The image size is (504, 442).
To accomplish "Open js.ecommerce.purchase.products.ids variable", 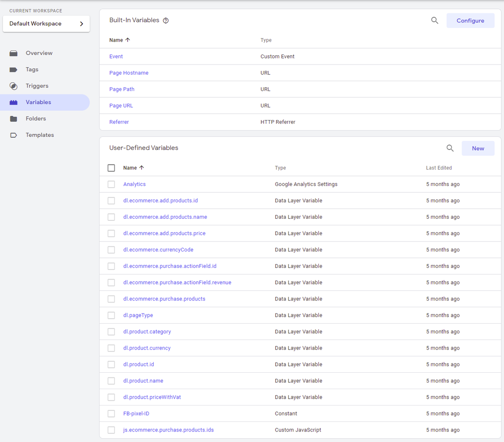I will coord(168,430).
